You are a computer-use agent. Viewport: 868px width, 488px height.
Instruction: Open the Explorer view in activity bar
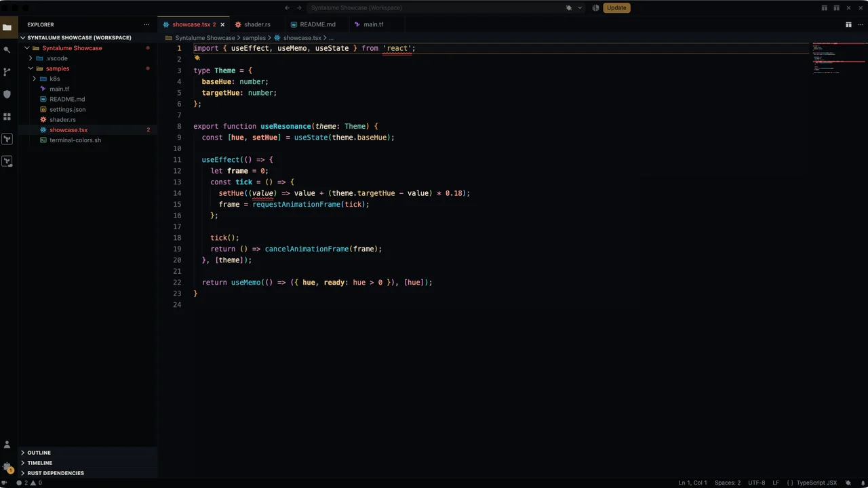pyautogui.click(x=7, y=27)
